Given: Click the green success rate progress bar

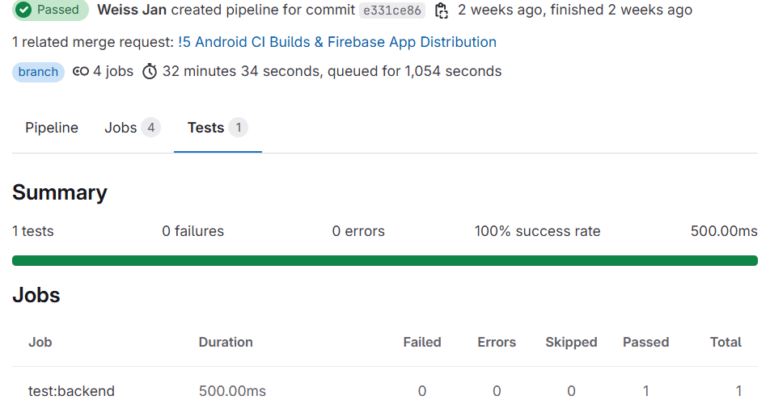Looking at the screenshot, I should pos(385,261).
